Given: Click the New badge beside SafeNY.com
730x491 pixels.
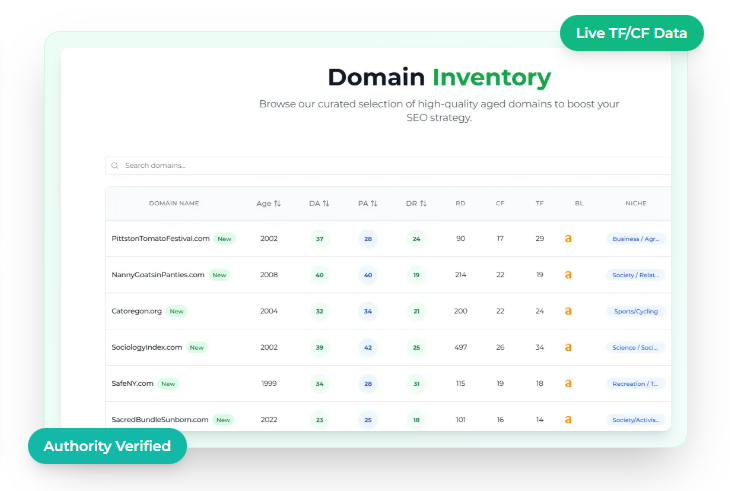Looking at the screenshot, I should point(169,383).
